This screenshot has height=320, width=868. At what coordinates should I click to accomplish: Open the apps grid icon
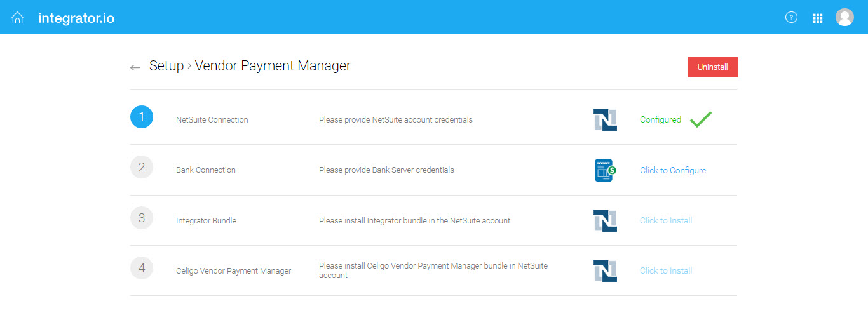point(818,18)
